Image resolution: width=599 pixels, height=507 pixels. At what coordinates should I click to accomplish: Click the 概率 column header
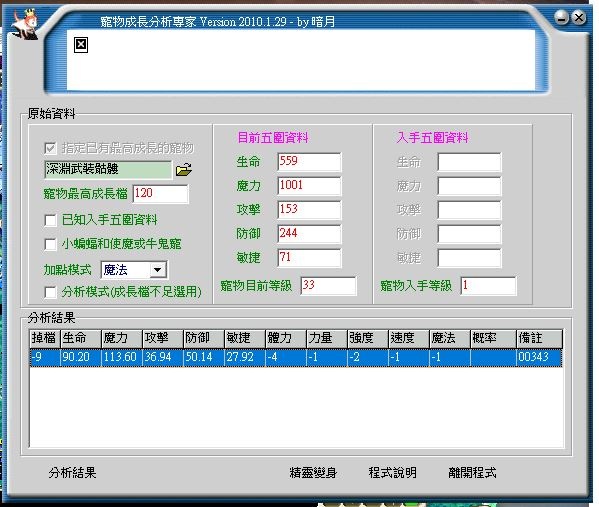[x=493, y=338]
